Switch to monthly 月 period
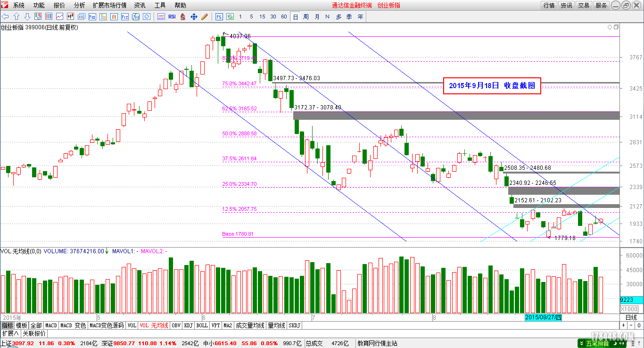The width and height of the screenshot is (644, 348). click(317, 17)
